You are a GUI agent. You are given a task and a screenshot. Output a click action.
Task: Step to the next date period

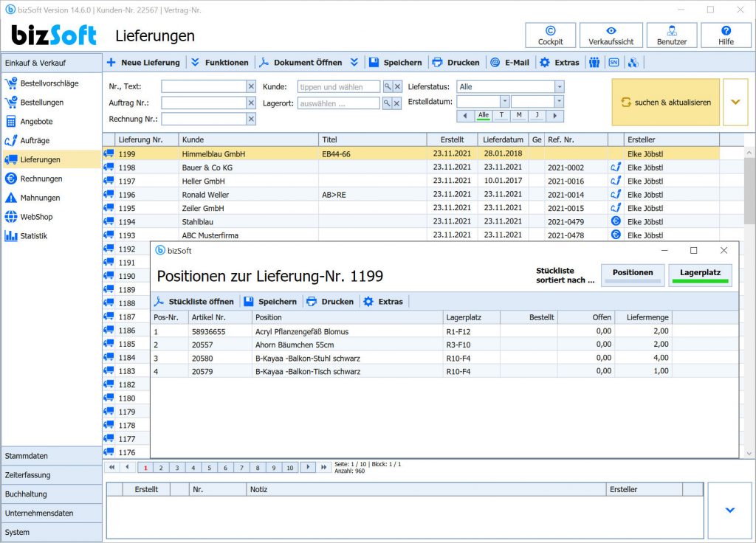tap(555, 116)
